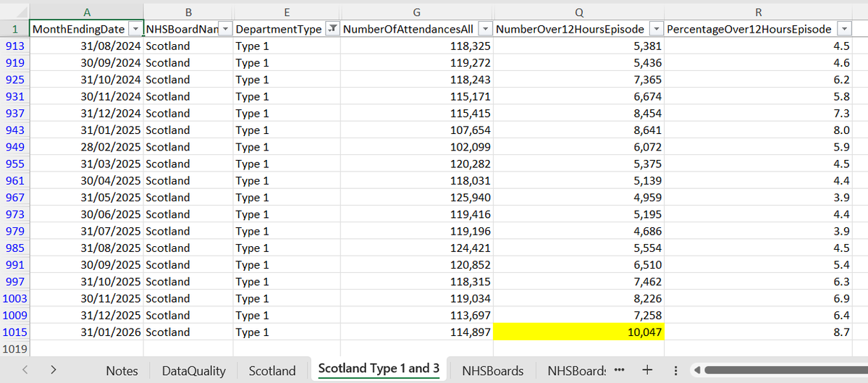This screenshot has height=383, width=868.
Task: Select date cell 28/02/2025
Action: pos(86,147)
